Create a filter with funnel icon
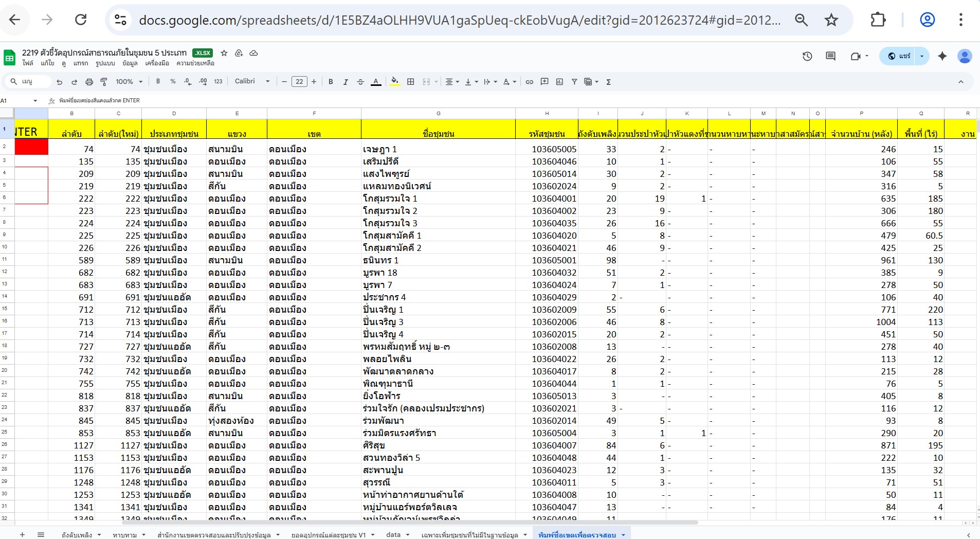 574,82
